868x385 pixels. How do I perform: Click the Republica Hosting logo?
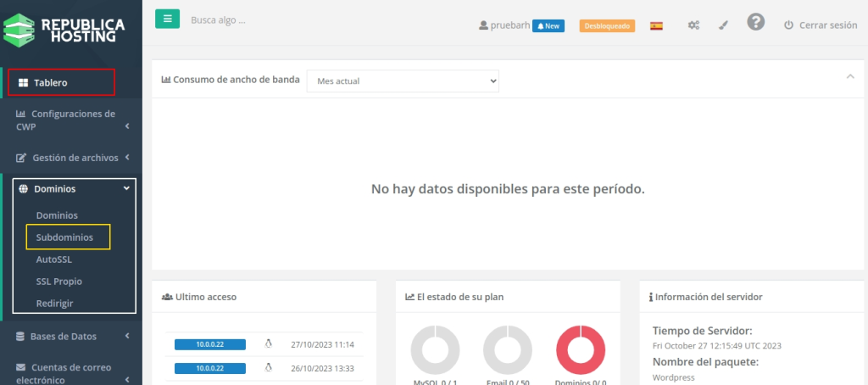click(x=64, y=30)
